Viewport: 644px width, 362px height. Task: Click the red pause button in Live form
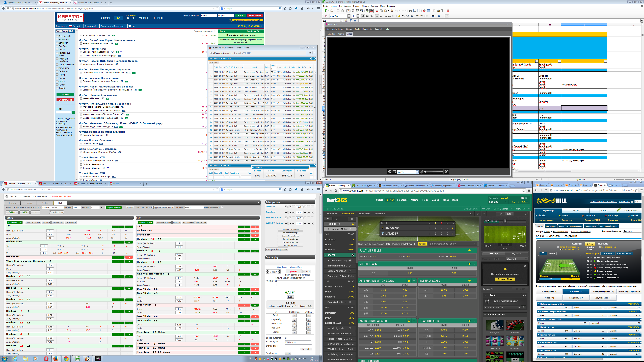click(x=294, y=271)
